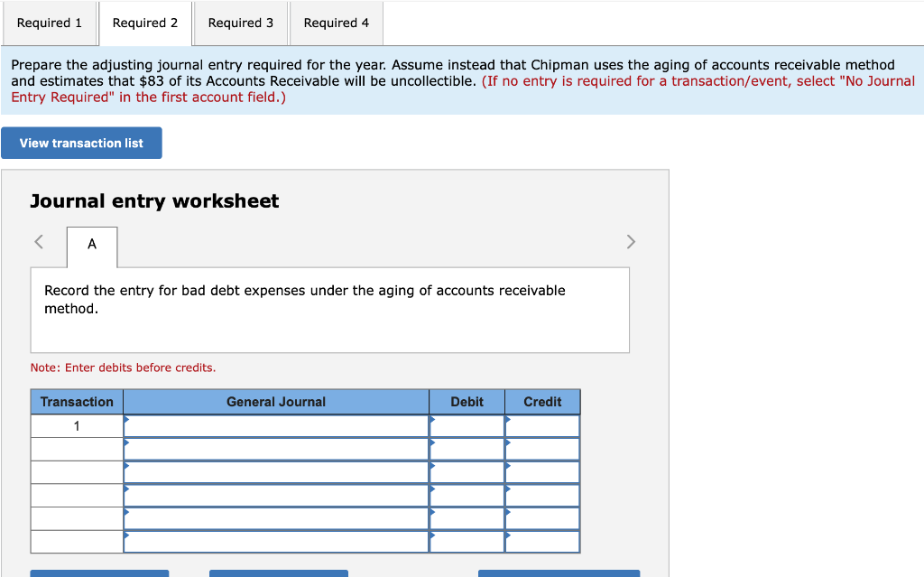924x577 pixels.
Task: Click the View transaction list button
Action: pos(81,143)
